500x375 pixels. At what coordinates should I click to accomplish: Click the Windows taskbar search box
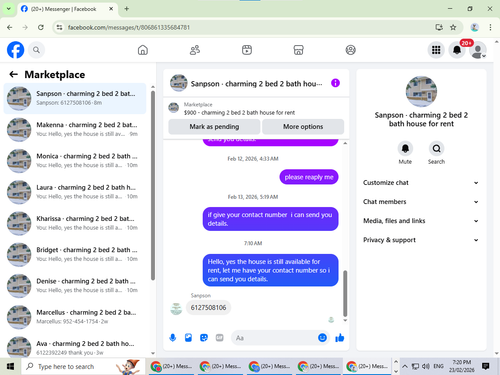pos(83,367)
